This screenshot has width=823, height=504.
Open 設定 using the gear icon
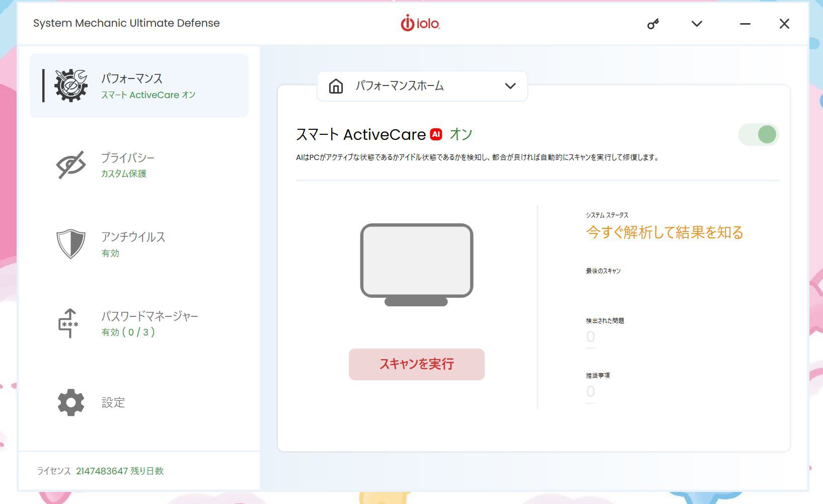(x=70, y=402)
